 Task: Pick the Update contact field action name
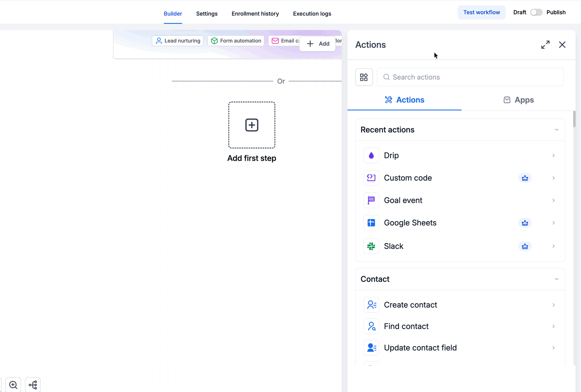coord(421,348)
